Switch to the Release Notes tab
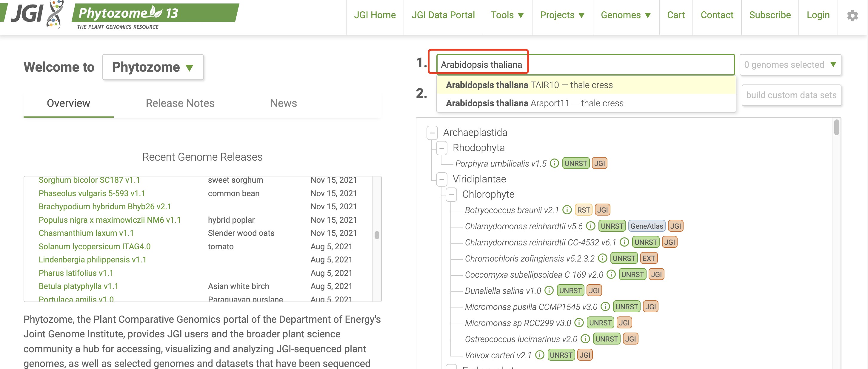Viewport: 868px width, 369px height. (180, 104)
